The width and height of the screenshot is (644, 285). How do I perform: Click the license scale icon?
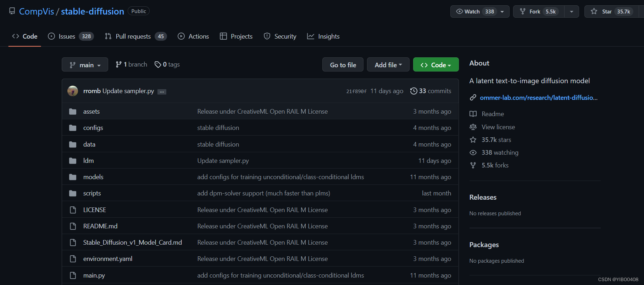(x=473, y=127)
